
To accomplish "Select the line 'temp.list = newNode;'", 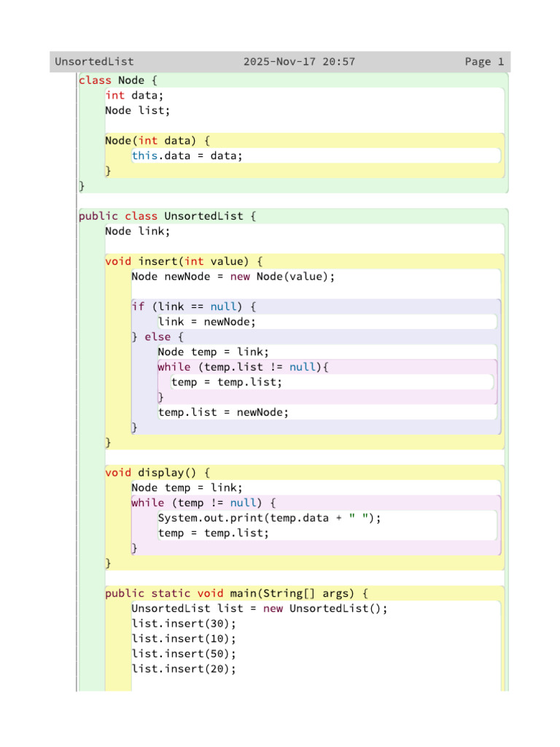I will point(223,413).
